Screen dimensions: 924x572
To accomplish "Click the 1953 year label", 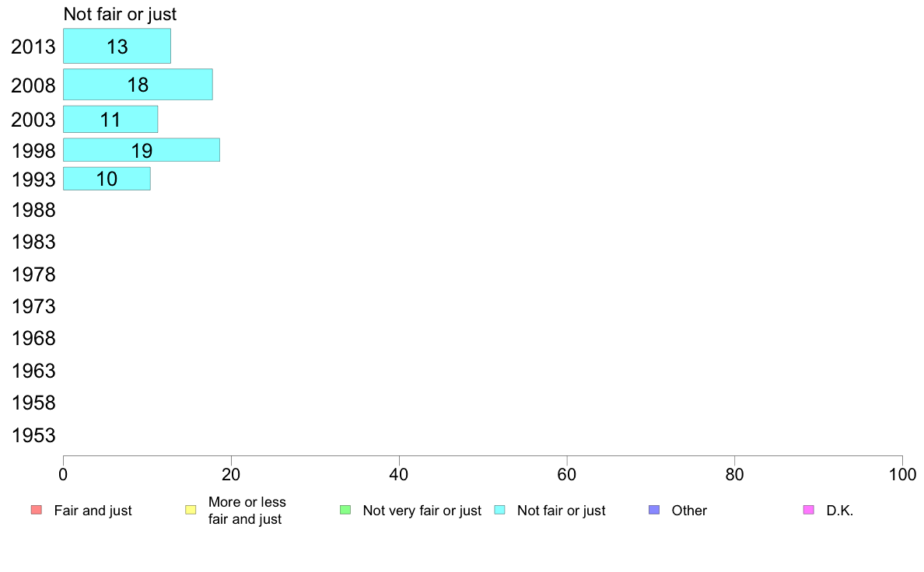I will [x=33, y=435].
